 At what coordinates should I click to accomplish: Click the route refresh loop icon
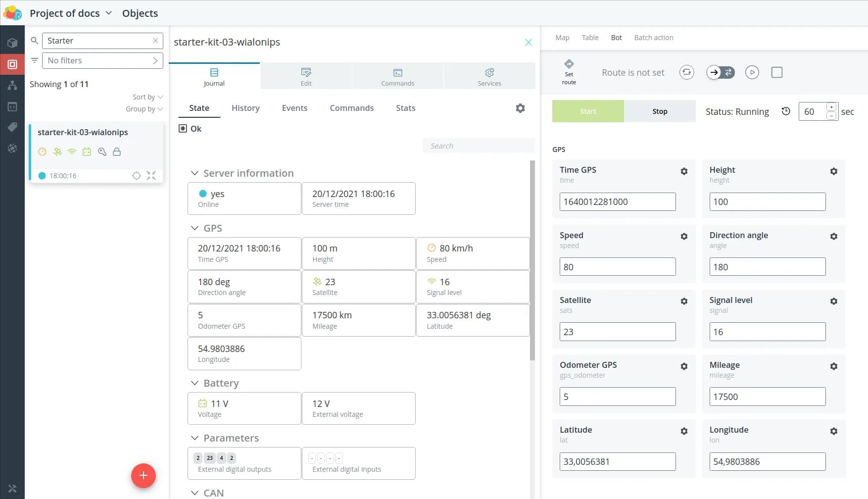tap(686, 72)
